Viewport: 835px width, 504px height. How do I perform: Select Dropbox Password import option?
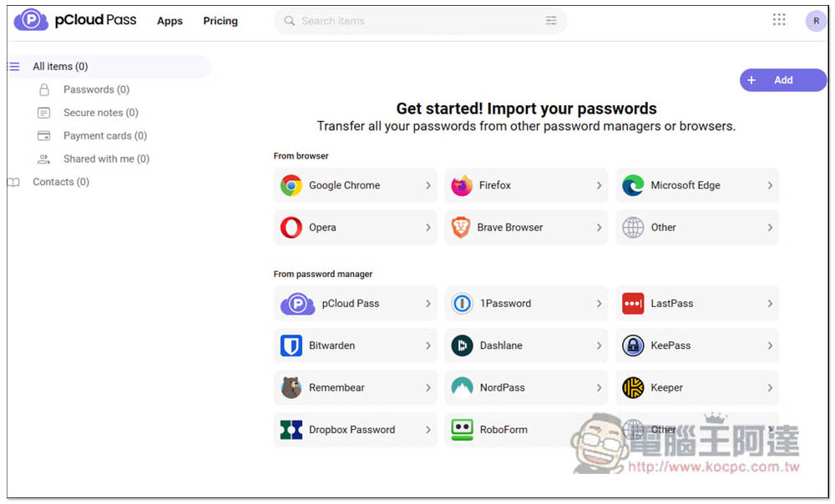point(355,430)
